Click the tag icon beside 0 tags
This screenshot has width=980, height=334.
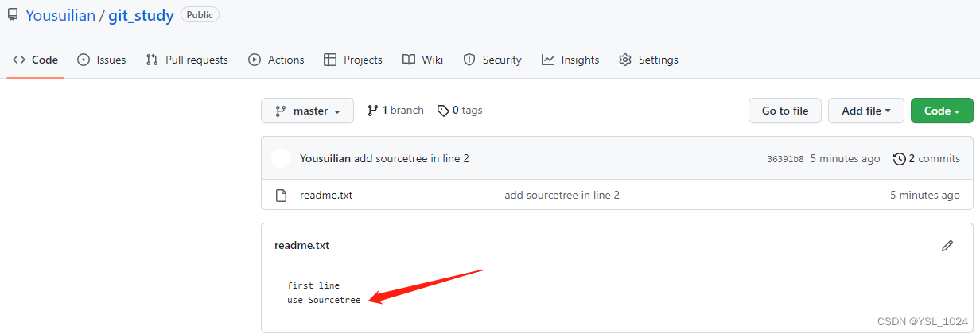(443, 111)
